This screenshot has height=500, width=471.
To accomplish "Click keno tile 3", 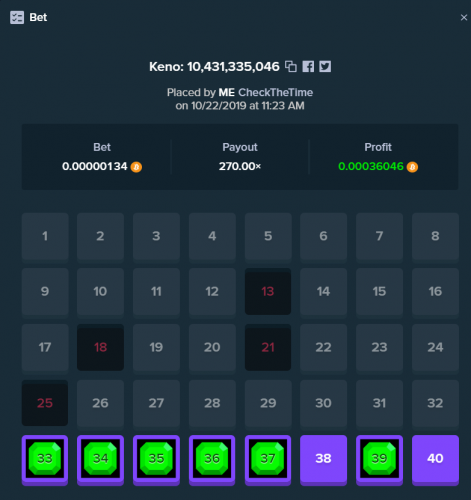I will point(156,237).
